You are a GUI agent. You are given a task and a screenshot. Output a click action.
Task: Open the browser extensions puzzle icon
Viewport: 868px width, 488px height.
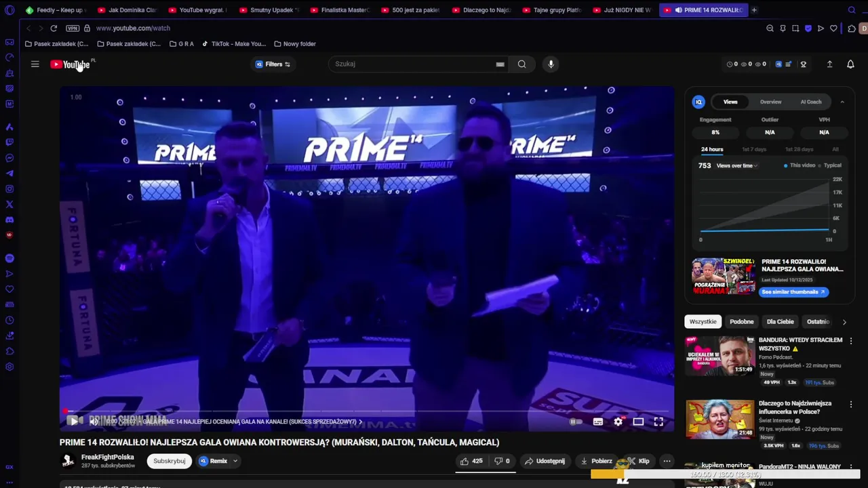tap(852, 28)
